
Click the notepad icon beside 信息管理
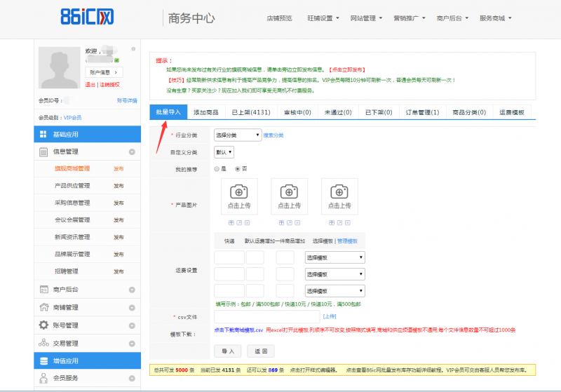(x=43, y=151)
